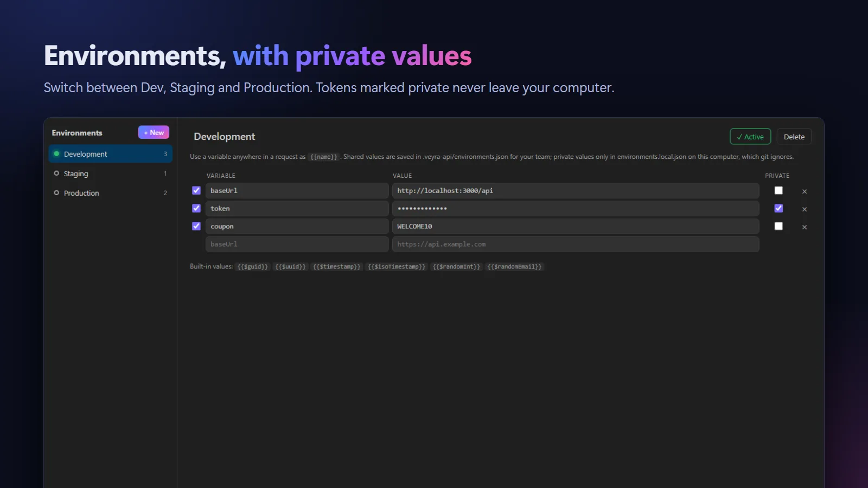Image resolution: width=868 pixels, height=488 pixels.
Task: Click the Environments sidebar title
Action: [x=77, y=133]
